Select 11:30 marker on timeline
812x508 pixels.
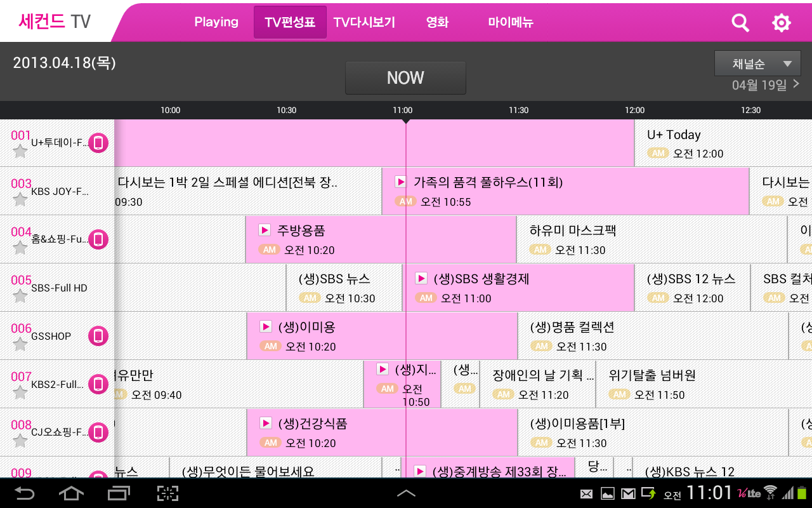coord(518,110)
